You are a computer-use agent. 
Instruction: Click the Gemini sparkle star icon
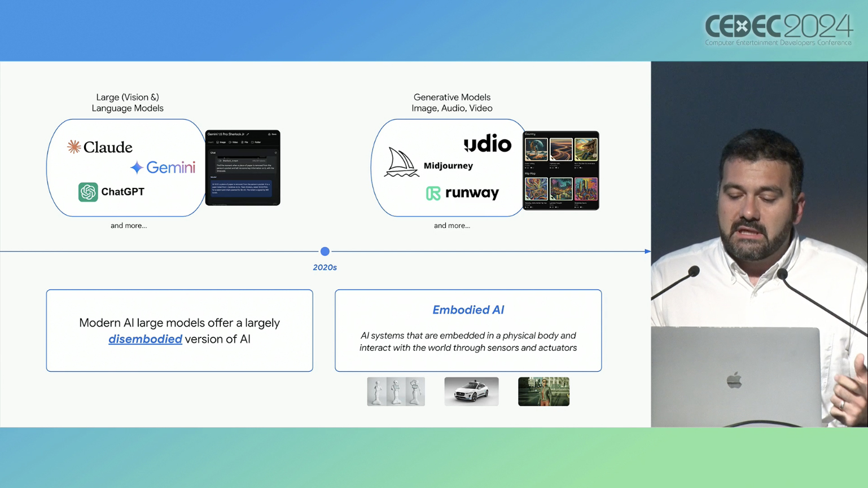pos(137,168)
